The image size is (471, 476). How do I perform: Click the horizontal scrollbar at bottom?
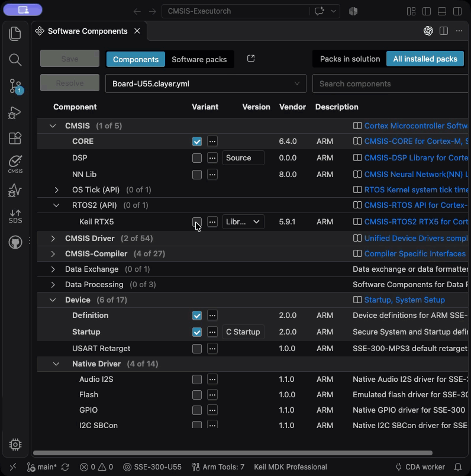coord(233,453)
